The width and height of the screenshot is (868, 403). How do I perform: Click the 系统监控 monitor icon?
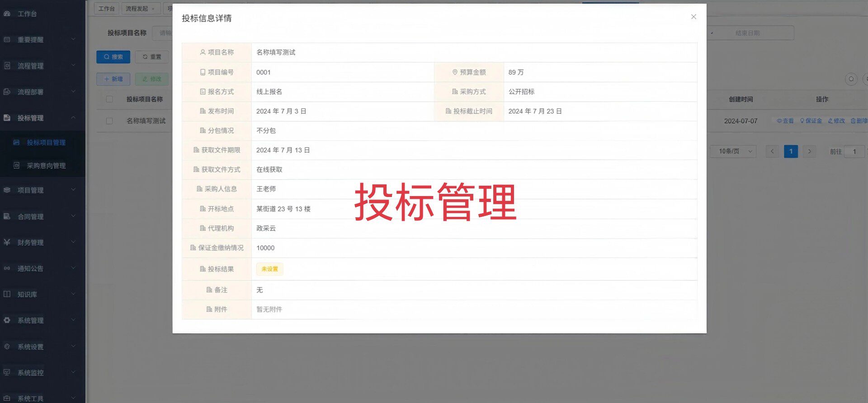(7, 372)
